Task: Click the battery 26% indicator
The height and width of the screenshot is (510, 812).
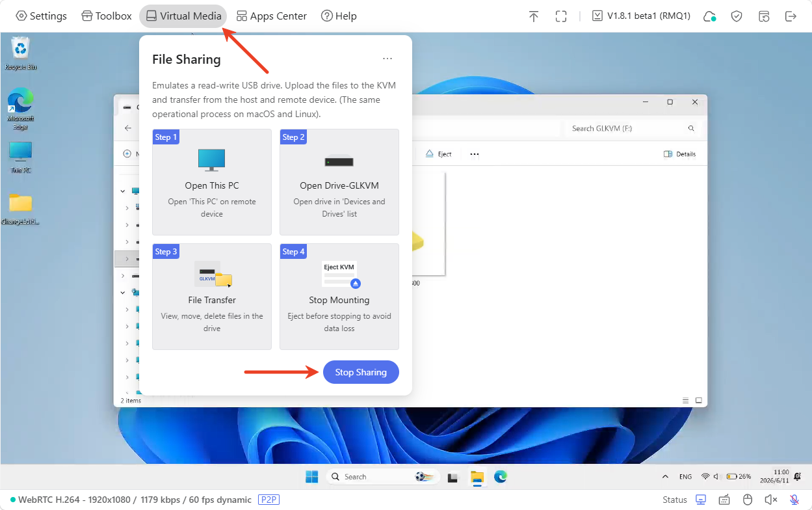Action: [x=739, y=477]
